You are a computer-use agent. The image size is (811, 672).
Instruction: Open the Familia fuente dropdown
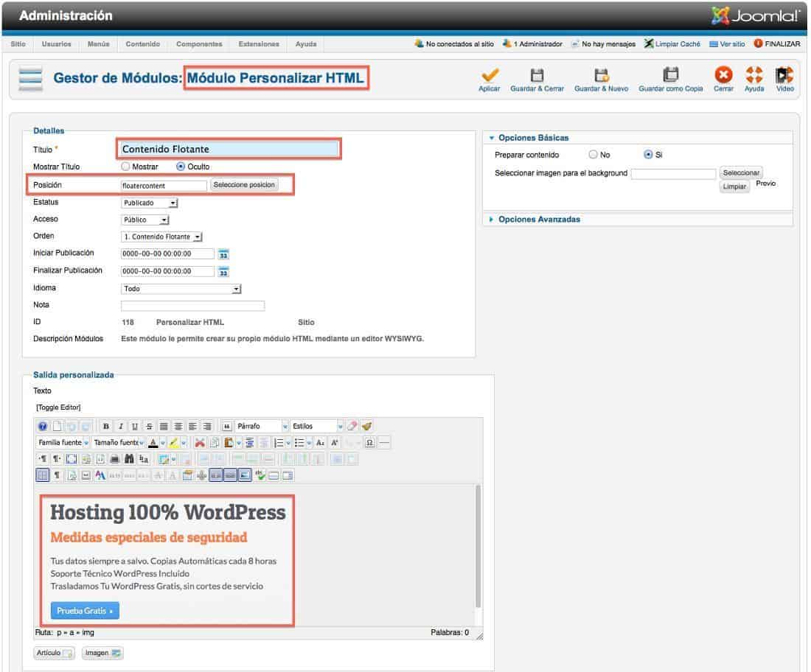coord(63,443)
